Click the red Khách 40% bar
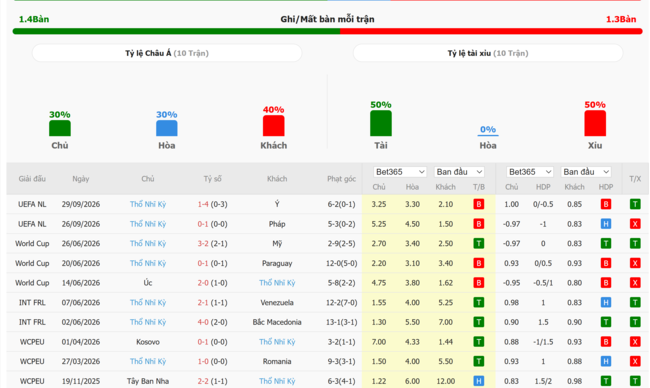This screenshot has width=650, height=388. pos(274,126)
